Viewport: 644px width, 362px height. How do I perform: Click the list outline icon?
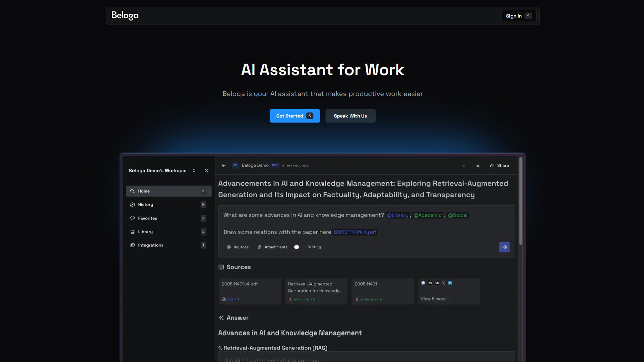click(477, 165)
